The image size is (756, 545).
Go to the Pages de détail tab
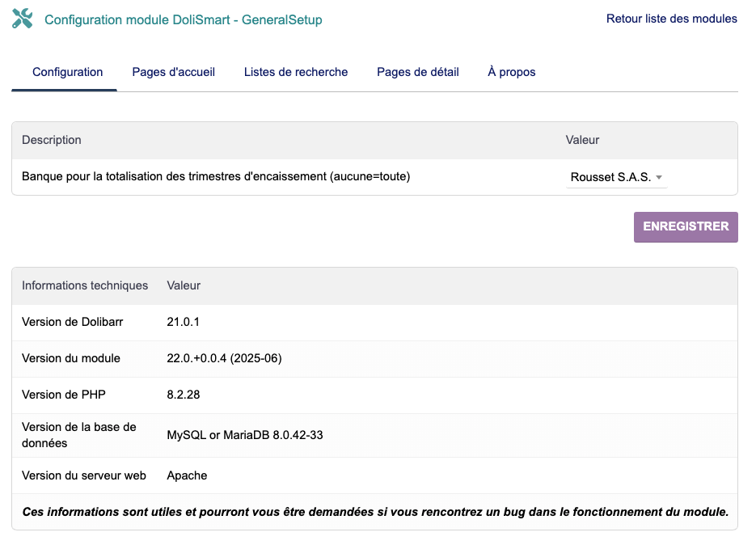[417, 72]
